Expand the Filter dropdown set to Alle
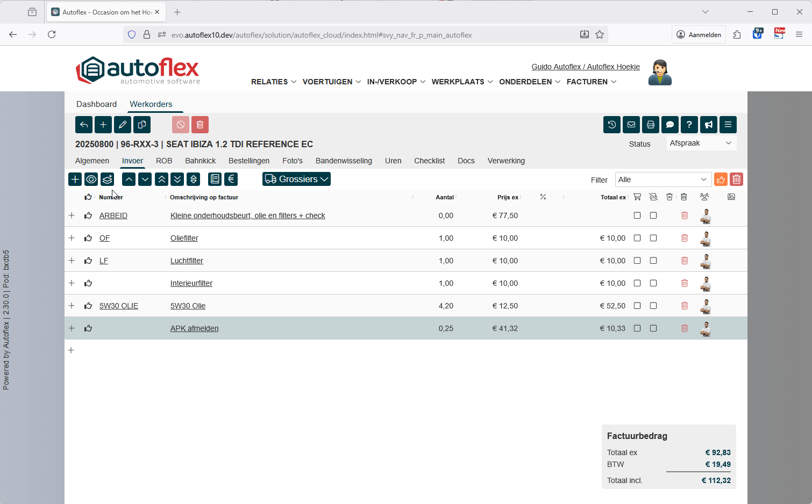Screen dimensions: 812x504 [x=663, y=179]
